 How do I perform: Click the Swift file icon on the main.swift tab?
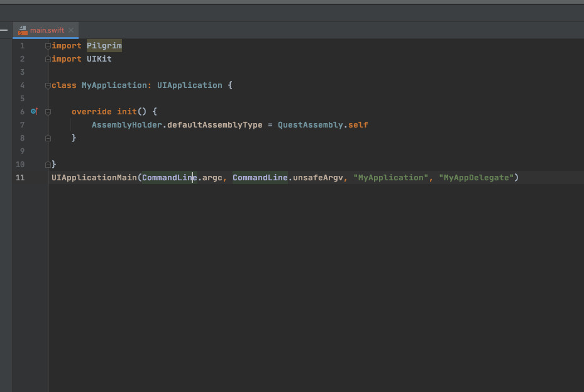click(23, 30)
